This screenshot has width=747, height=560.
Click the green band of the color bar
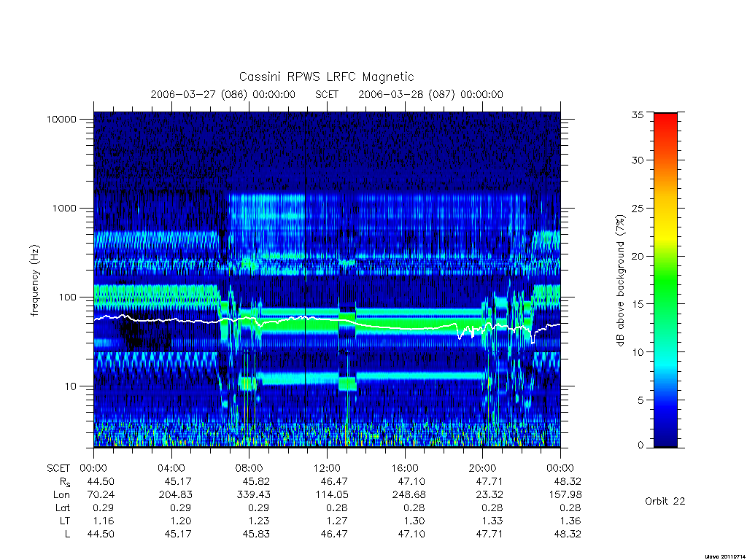point(665,281)
